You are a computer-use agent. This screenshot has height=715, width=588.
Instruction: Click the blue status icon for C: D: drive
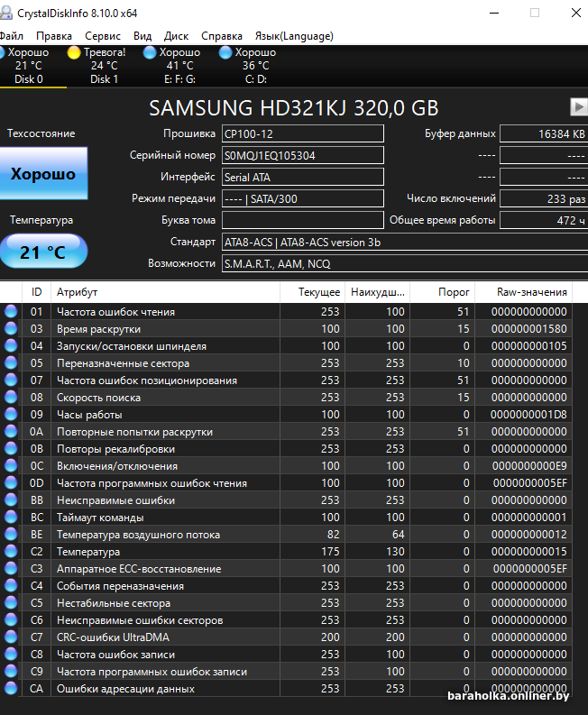click(x=225, y=53)
